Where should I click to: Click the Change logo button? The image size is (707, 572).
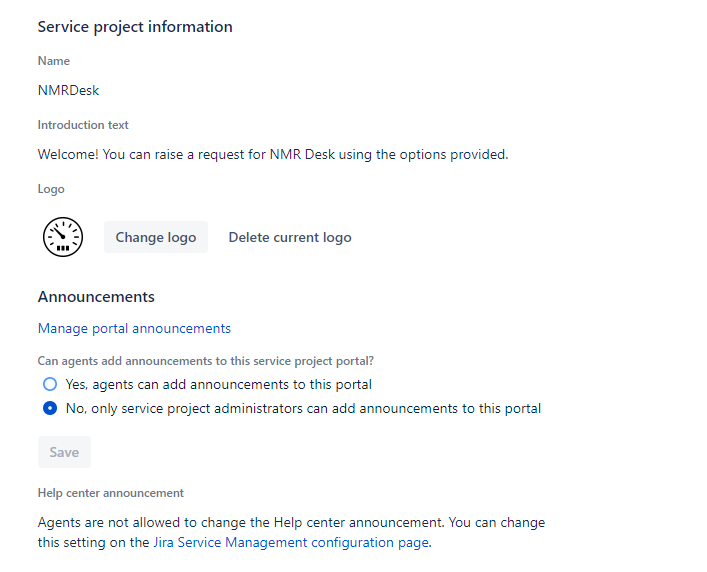tap(156, 237)
